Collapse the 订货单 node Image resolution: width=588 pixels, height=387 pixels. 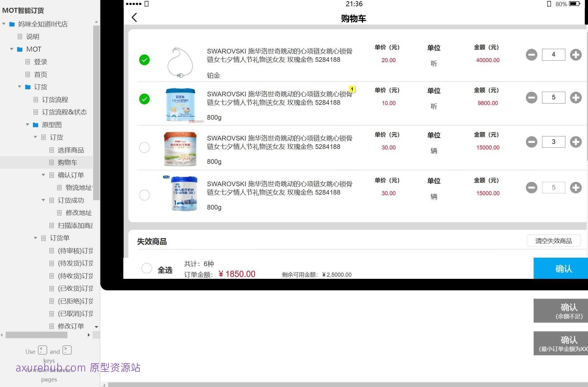click(x=35, y=238)
